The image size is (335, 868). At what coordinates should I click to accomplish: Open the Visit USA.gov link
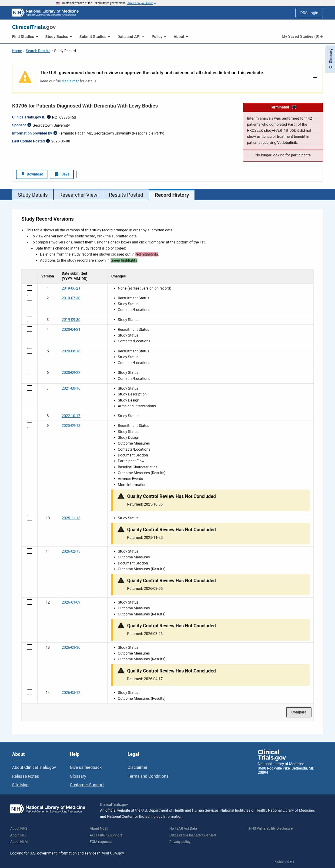point(113,853)
